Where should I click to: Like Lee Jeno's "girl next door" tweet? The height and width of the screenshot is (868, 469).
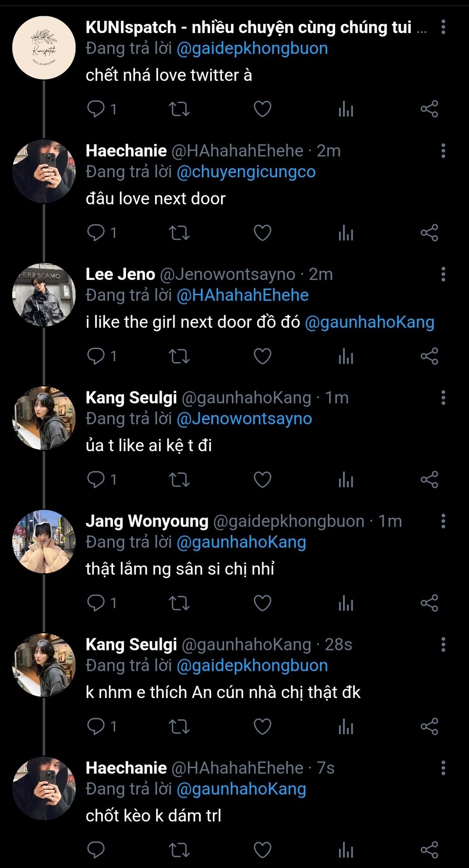coord(262,356)
